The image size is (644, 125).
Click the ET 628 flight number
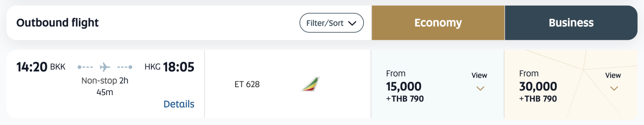click(x=247, y=84)
